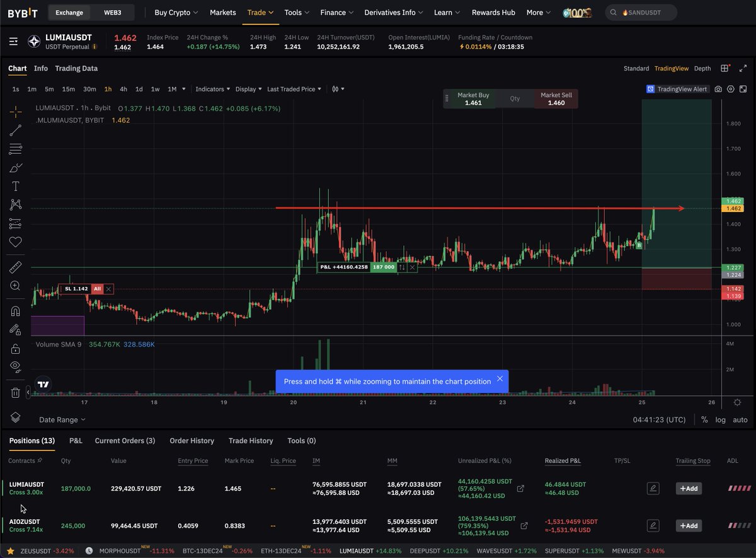Open chart settings hexagon icon
This screenshot has width=756, height=558.
(x=731, y=90)
